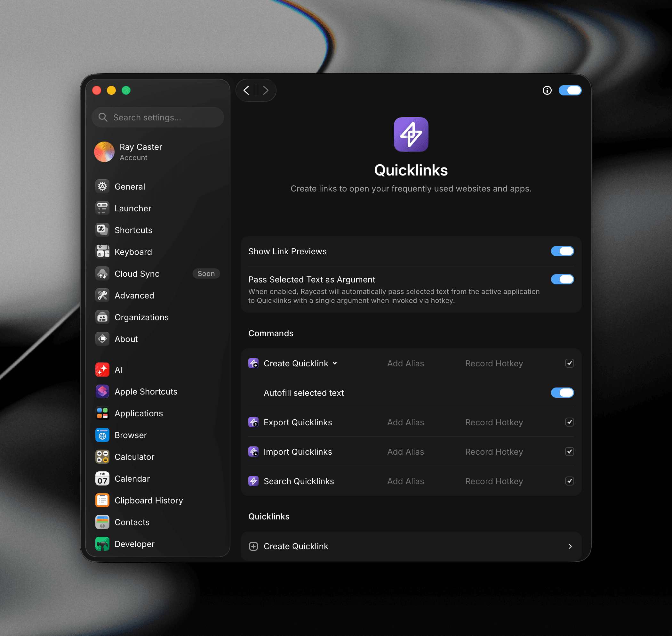Uncheck the Create Quicklink command checkbox
The image size is (672, 636).
[569, 363]
